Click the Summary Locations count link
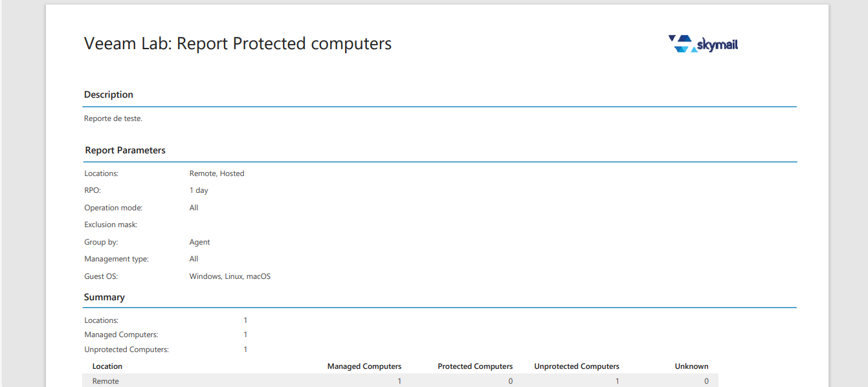The width and height of the screenshot is (868, 387). (245, 320)
